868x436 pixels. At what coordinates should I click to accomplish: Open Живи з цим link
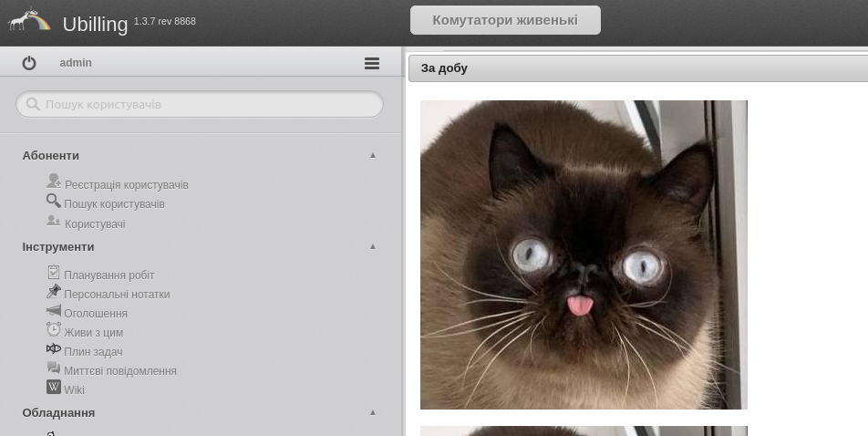coord(94,333)
